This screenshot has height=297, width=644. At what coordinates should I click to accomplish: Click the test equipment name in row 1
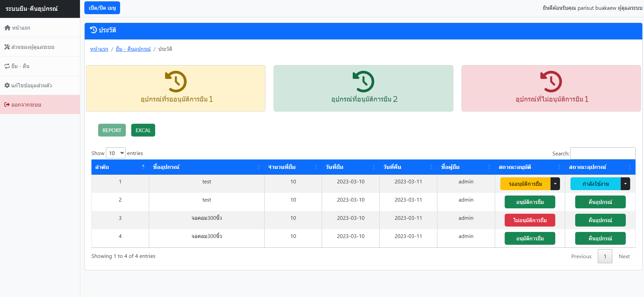point(207,181)
